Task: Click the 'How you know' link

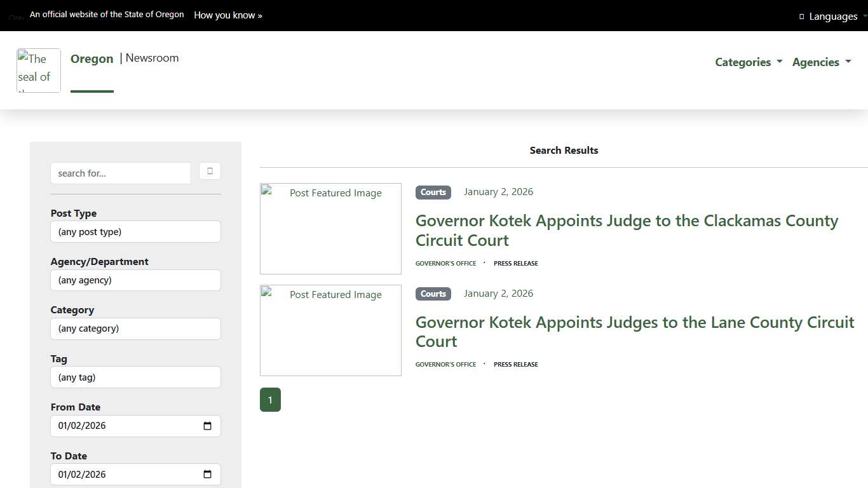Action: click(227, 15)
